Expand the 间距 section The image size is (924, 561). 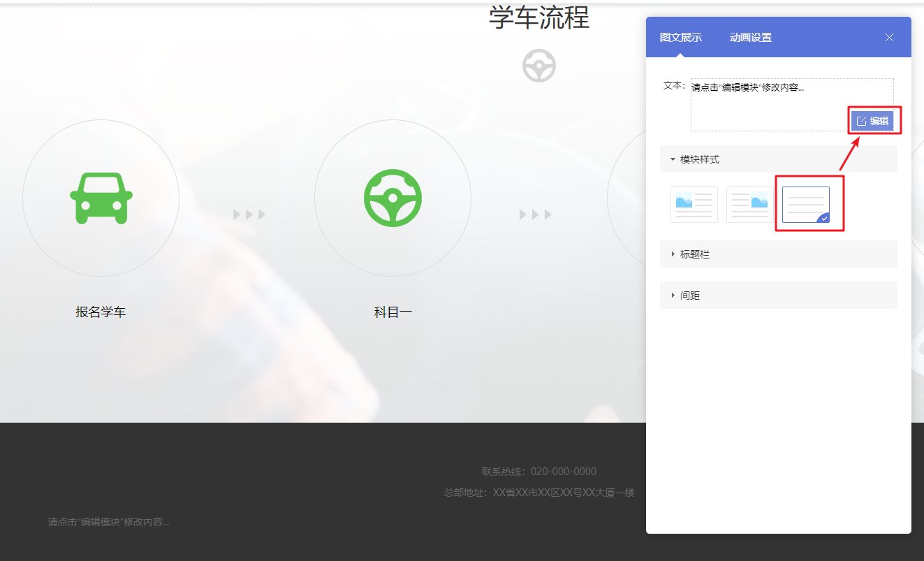pos(778,296)
